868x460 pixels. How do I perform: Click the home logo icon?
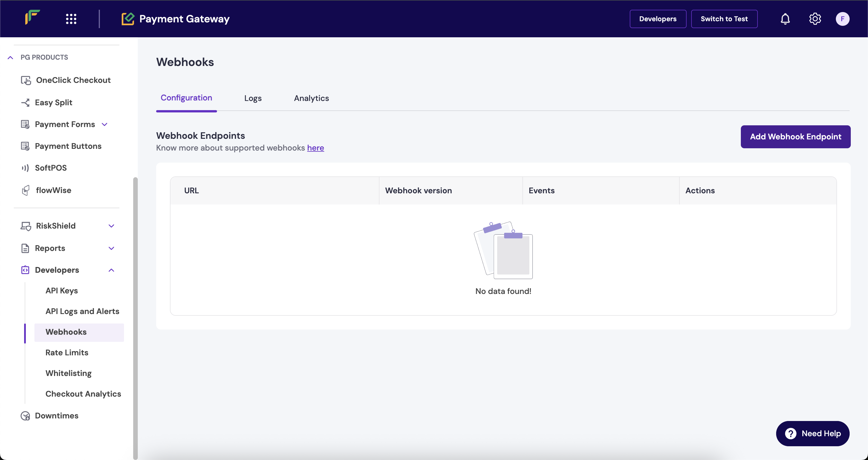(33, 17)
